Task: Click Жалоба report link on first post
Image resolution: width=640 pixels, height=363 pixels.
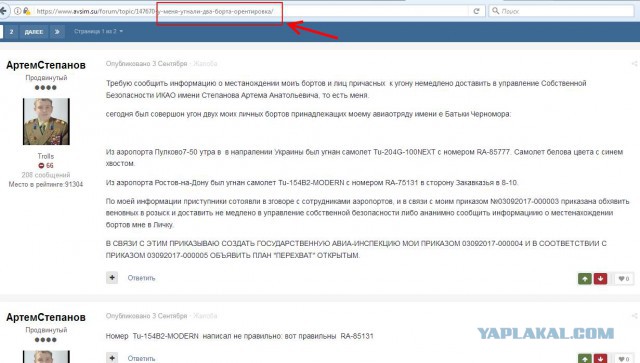Action: (205, 64)
